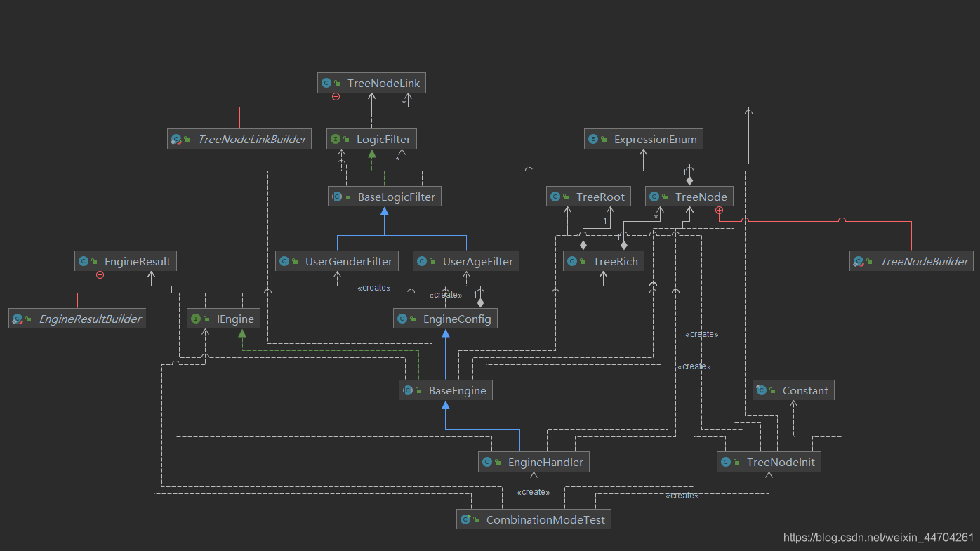Select the BaseEngine class node
The height and width of the screenshot is (551, 980).
pyautogui.click(x=446, y=390)
